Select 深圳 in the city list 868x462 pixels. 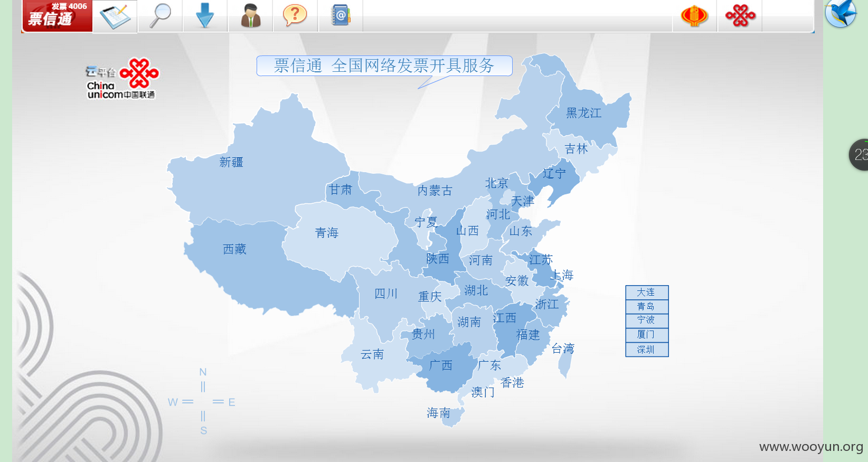647,350
